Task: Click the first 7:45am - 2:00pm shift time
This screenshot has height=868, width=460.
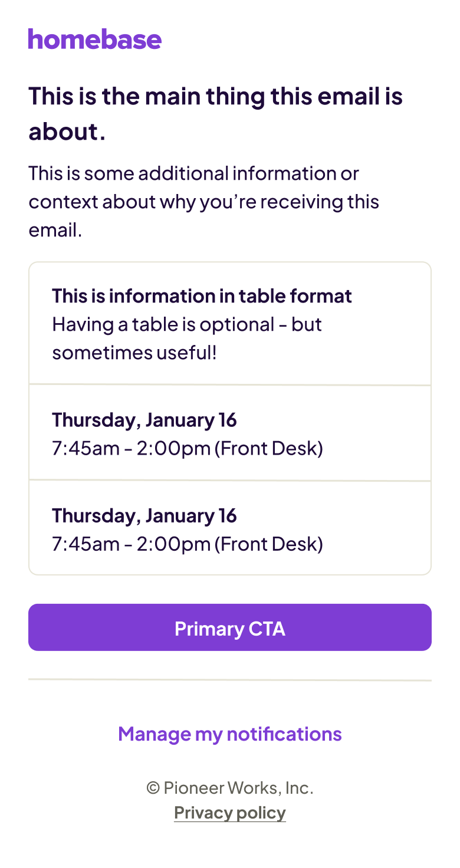Action: (131, 448)
